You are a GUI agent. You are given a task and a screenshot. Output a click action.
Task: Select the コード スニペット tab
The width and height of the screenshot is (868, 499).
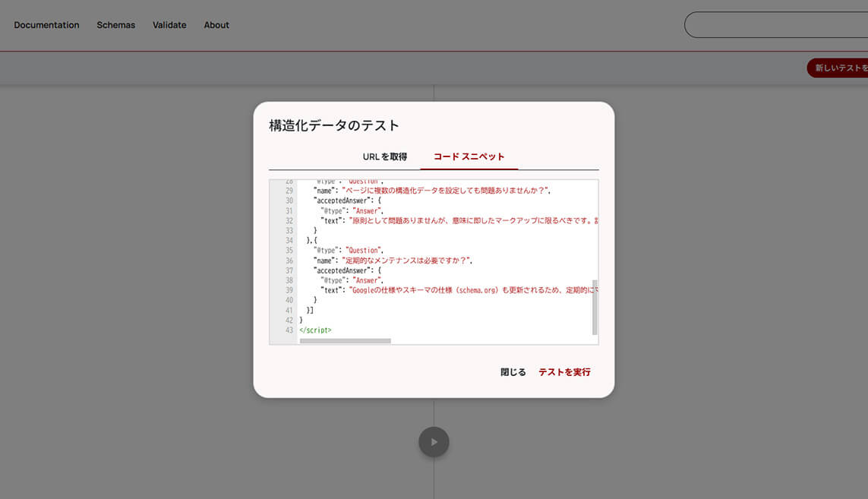(x=469, y=156)
